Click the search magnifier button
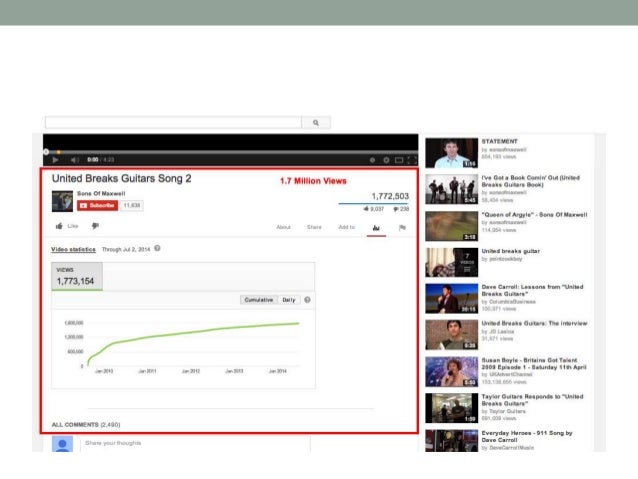The width and height of the screenshot is (638, 479). [316, 122]
